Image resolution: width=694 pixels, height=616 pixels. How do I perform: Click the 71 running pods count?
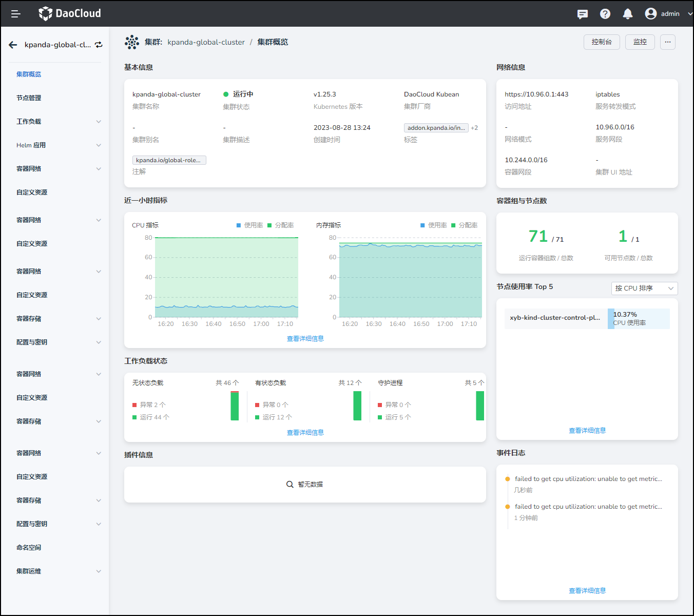coord(538,236)
